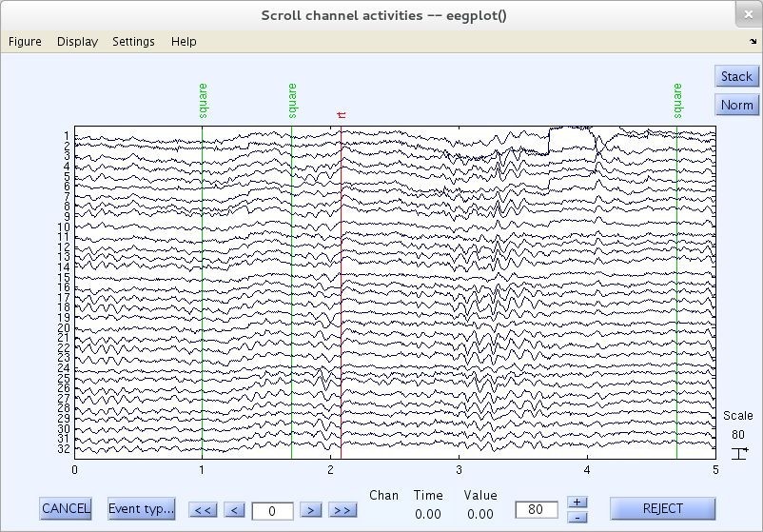Click the menu bar dock arrow icon
The height and width of the screenshot is (532, 763).
753,41
